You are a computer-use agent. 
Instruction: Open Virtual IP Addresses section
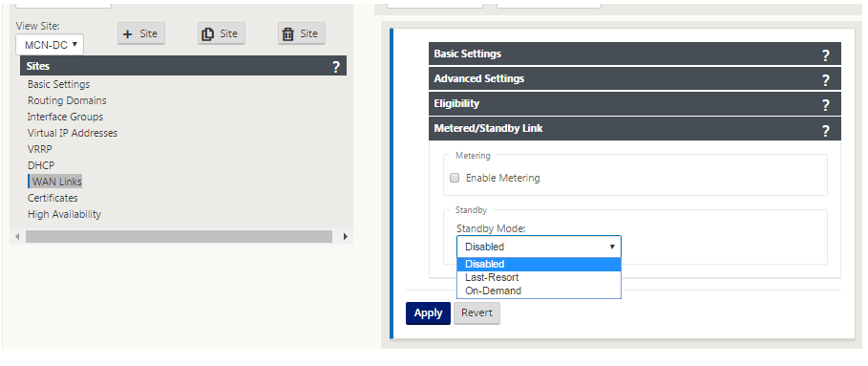tap(73, 133)
